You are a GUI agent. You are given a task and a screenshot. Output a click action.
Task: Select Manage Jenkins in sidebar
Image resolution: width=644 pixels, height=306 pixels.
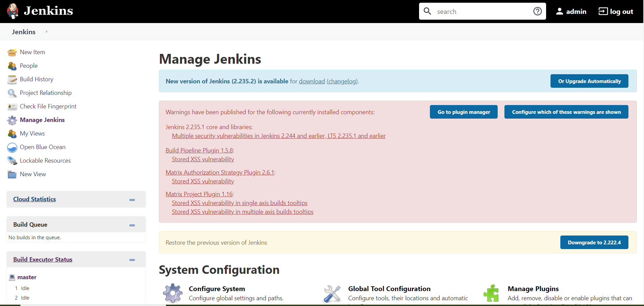point(42,120)
